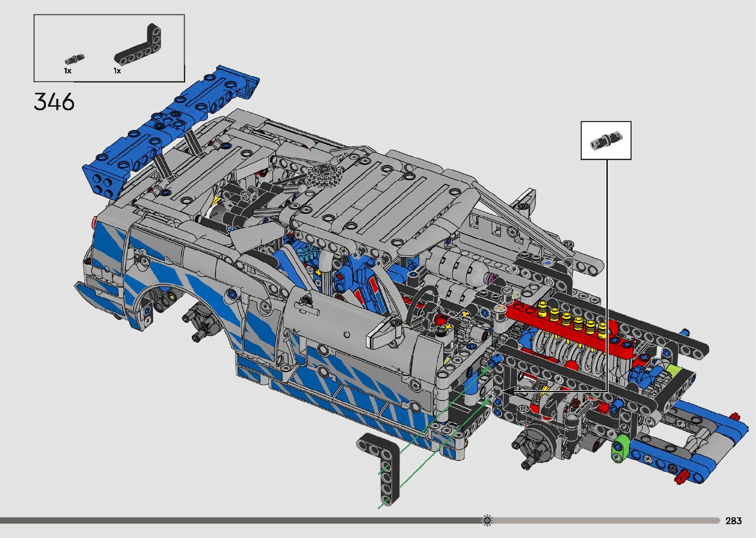
Task: Click the gear marker on the progress bar
Action: click(x=487, y=520)
